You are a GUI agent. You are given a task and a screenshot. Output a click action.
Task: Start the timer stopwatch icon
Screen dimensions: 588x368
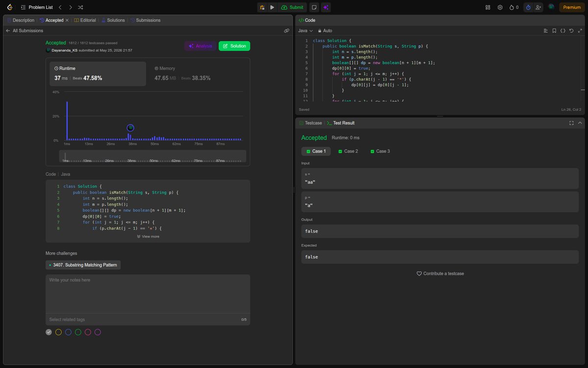coord(528,7)
